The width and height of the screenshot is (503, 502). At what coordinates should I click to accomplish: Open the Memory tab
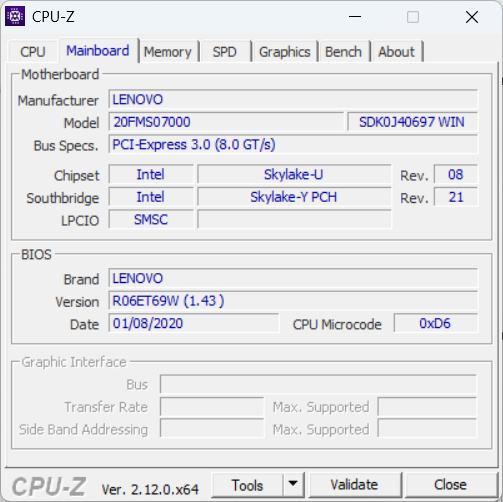click(x=168, y=52)
